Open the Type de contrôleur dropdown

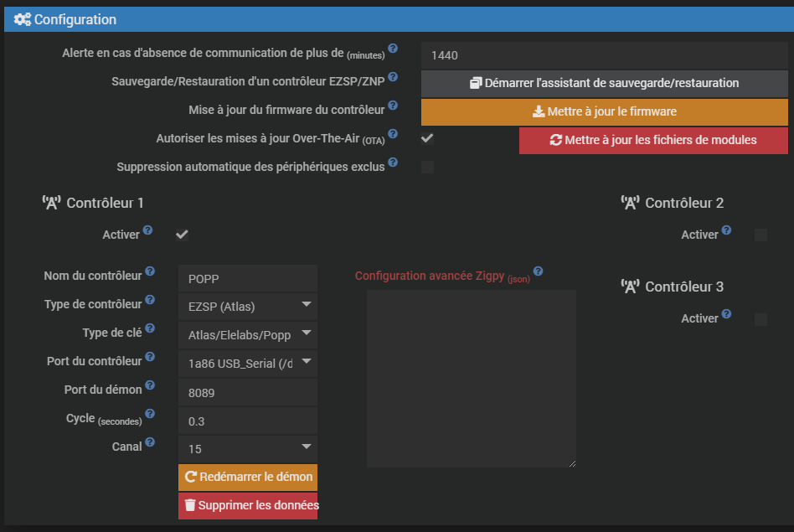pos(248,306)
